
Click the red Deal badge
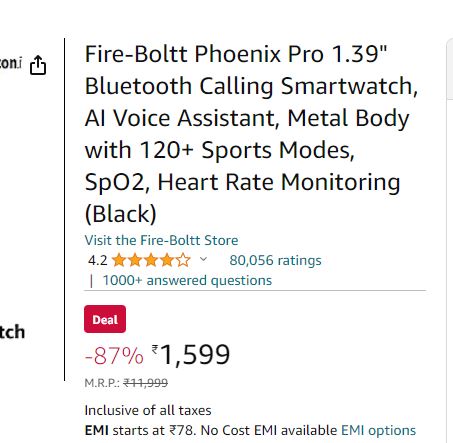point(105,319)
